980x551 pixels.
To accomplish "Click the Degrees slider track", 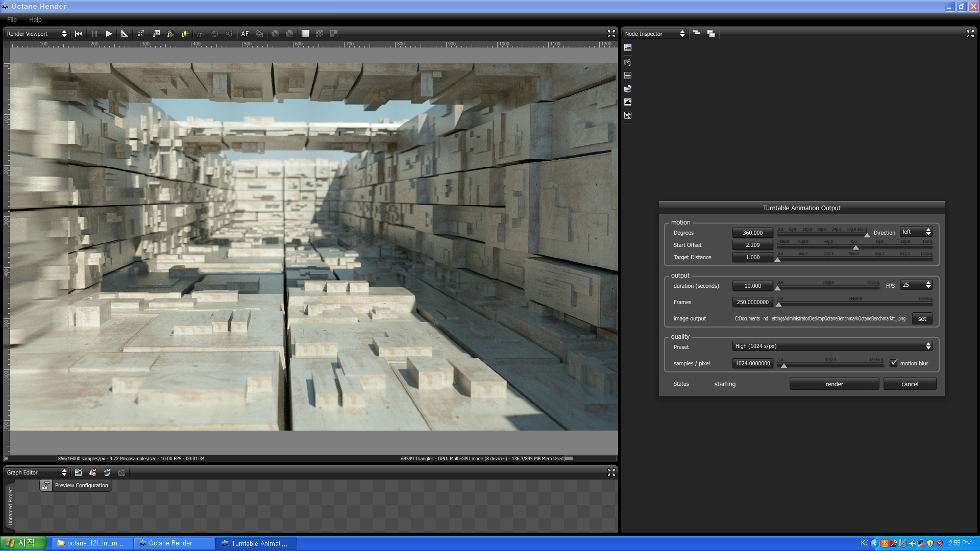I will coord(822,235).
